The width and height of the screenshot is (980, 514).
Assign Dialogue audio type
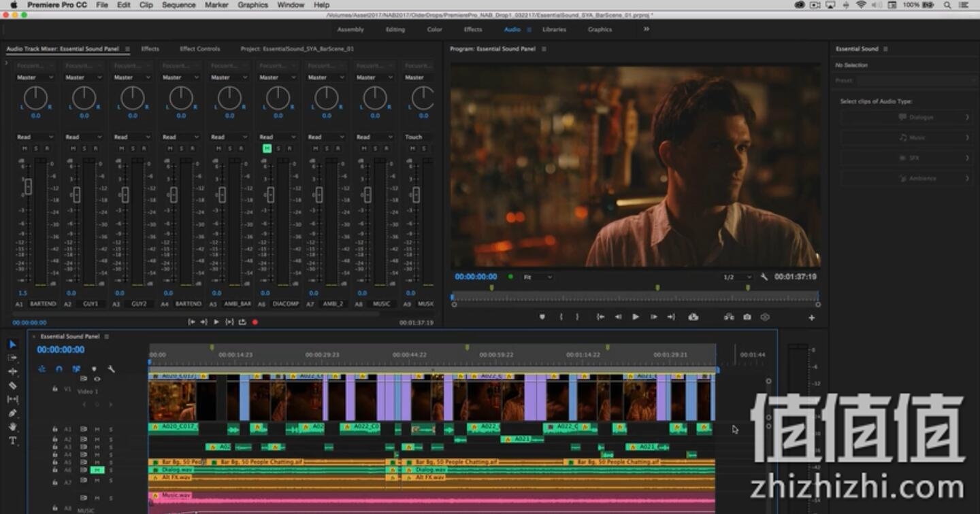[x=906, y=117]
